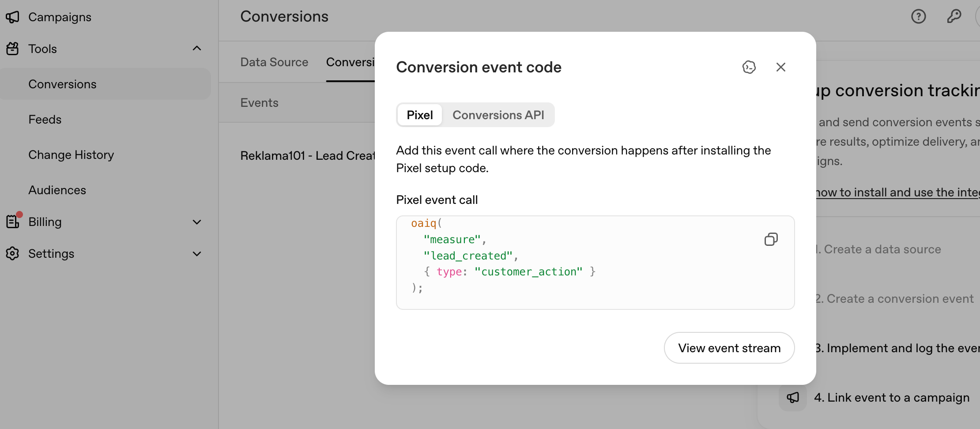Click the Settings gear icon
The image size is (980, 429).
(12, 253)
